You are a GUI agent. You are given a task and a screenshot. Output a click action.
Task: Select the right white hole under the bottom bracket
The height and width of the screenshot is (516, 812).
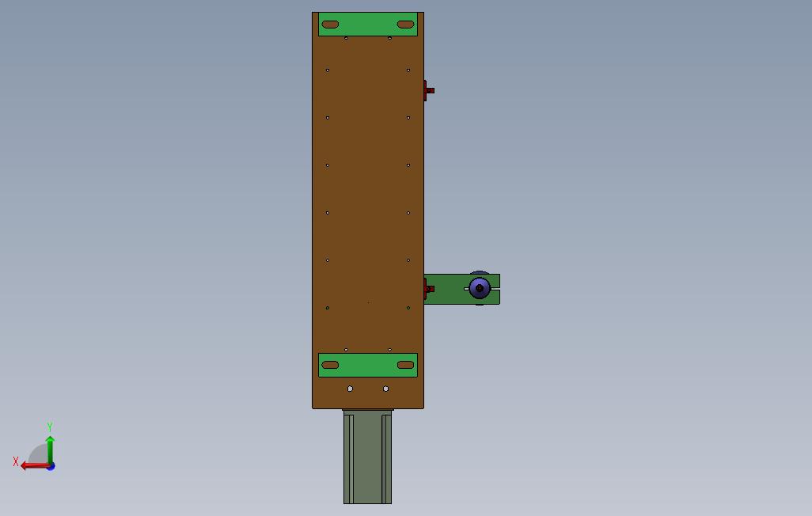(x=385, y=389)
